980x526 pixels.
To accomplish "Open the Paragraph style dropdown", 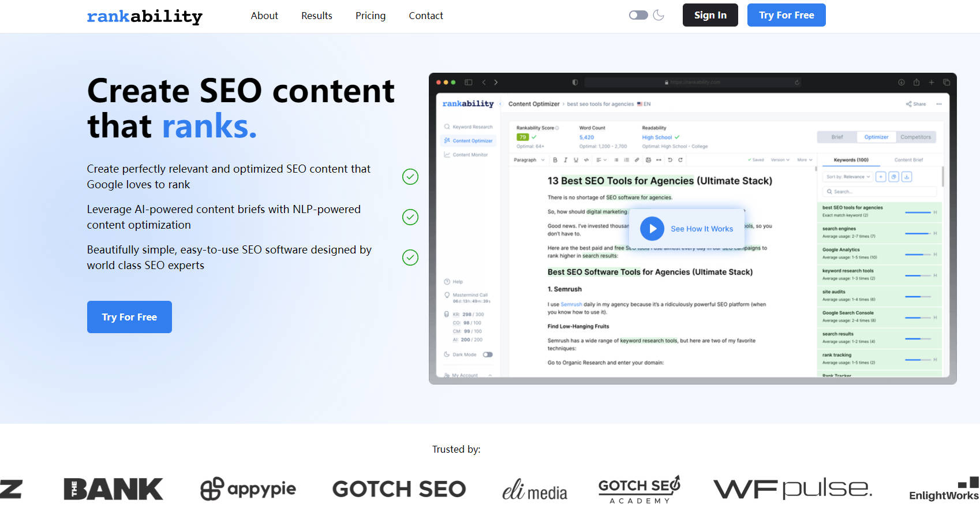I will tap(529, 160).
